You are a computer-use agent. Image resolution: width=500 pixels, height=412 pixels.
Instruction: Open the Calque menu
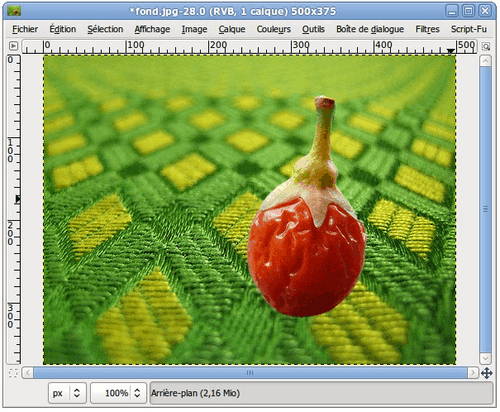point(232,29)
